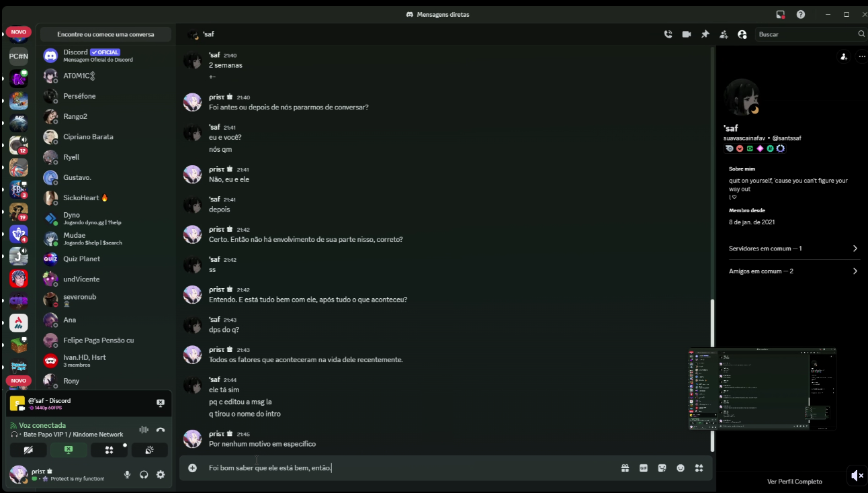Screen dimensions: 868x493
Task: Open Dyno bot conversation
Action: coord(106,218)
